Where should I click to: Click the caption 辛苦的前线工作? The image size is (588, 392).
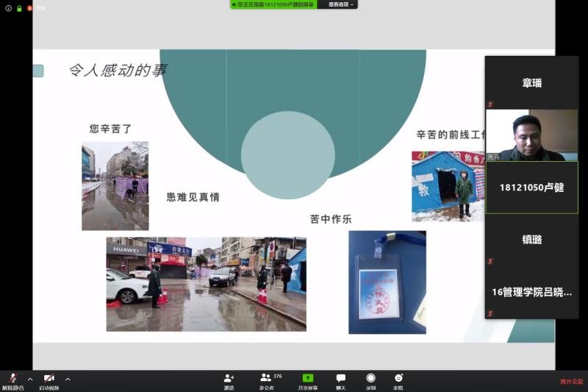(451, 135)
